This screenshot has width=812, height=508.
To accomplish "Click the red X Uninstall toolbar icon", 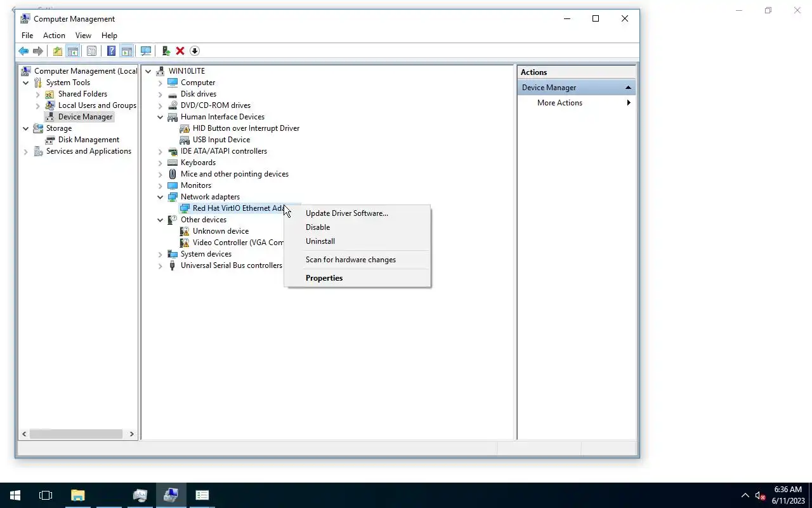I will click(x=180, y=51).
